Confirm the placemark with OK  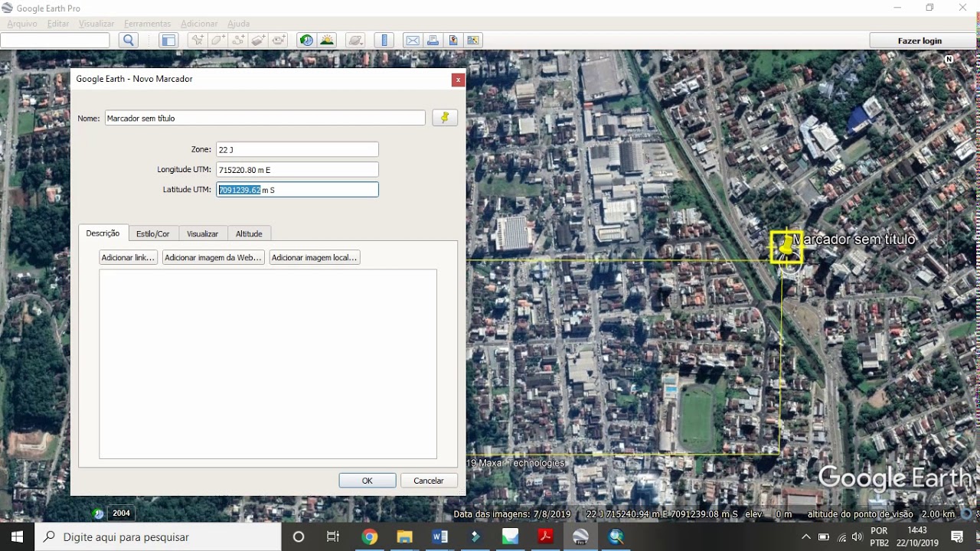point(367,481)
